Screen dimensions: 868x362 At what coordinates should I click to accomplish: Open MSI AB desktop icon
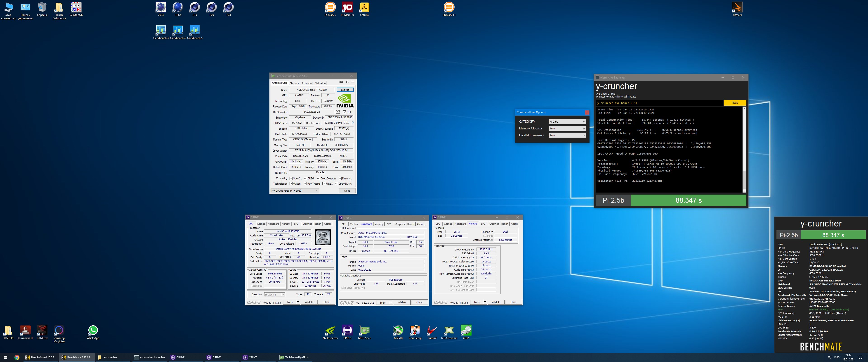(x=398, y=332)
